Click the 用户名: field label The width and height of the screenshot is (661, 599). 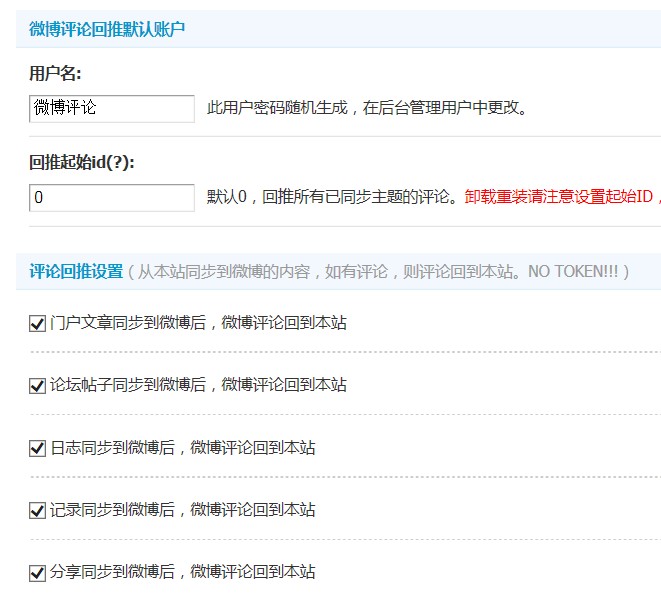tap(56, 73)
